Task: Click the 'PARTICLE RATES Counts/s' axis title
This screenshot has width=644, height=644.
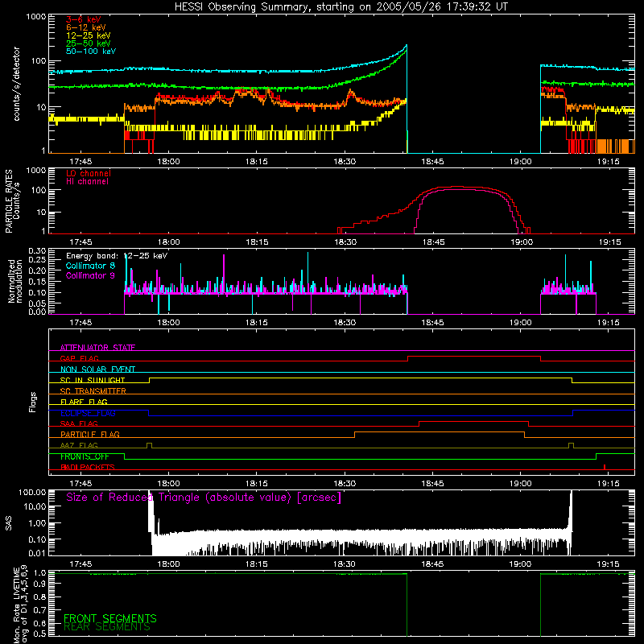Action: pyautogui.click(x=12, y=201)
